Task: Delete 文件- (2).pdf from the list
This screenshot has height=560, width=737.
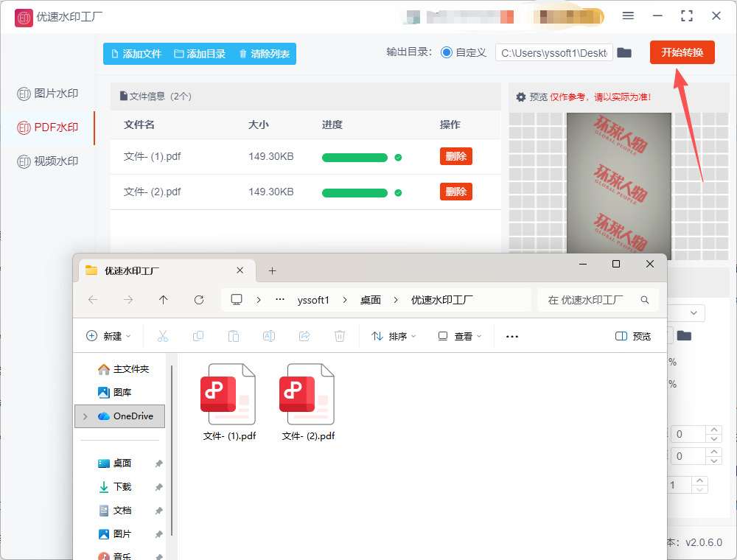Action: [x=456, y=192]
